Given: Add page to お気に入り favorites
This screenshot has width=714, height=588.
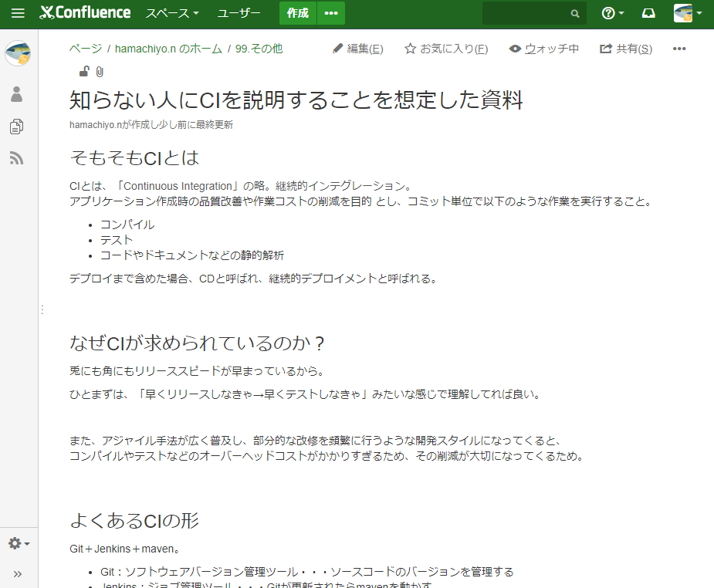Looking at the screenshot, I should [446, 49].
